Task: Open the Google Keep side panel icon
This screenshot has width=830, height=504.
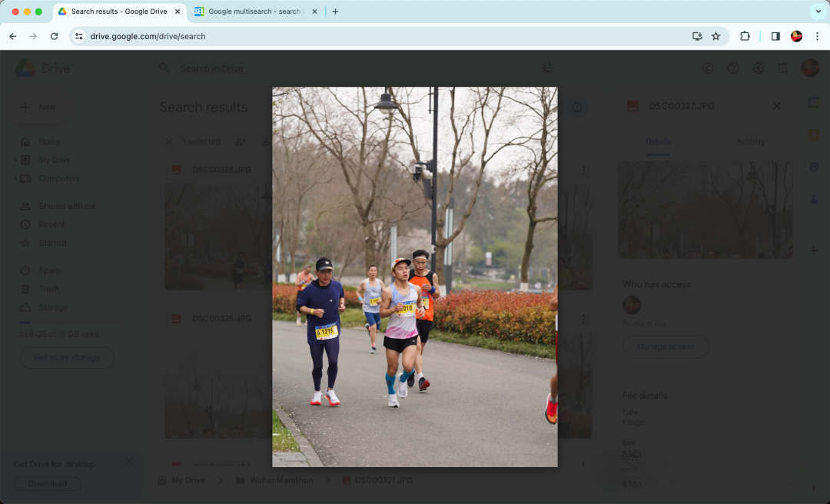Action: point(814,135)
